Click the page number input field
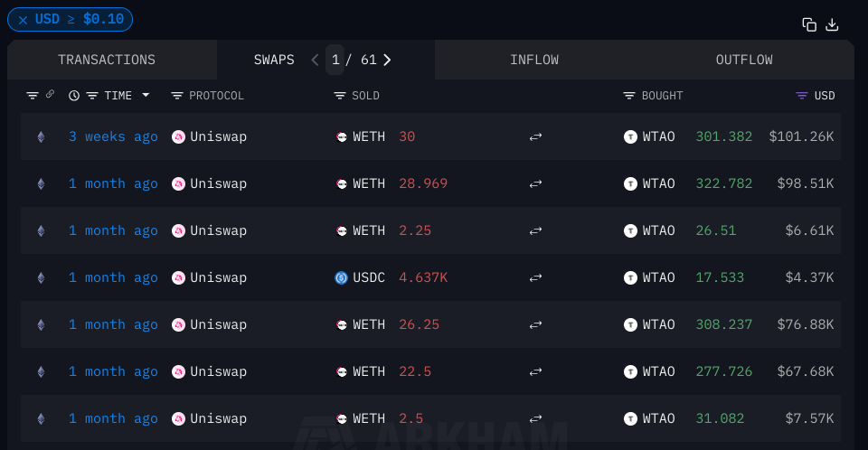Viewport: 868px width, 450px height. coord(335,60)
